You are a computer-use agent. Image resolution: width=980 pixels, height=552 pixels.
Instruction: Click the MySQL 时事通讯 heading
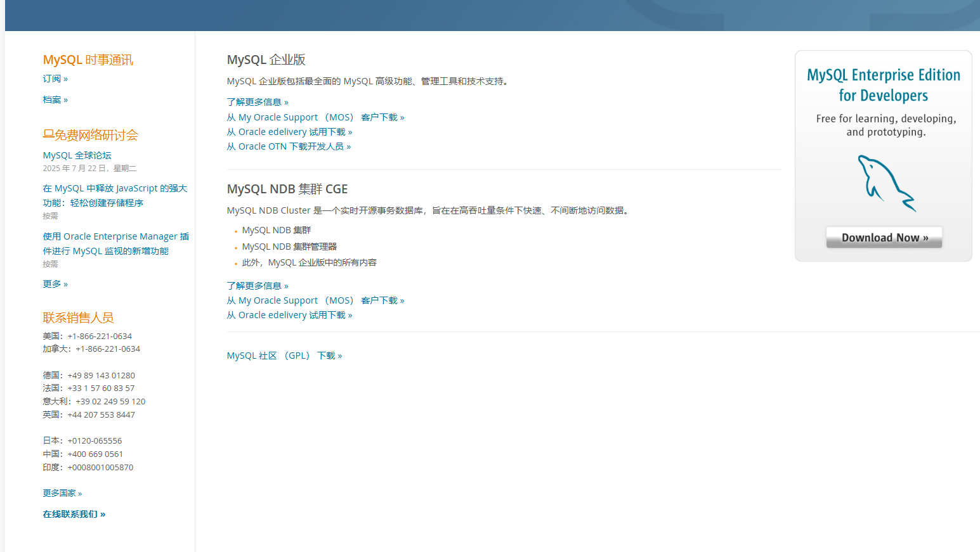88,60
